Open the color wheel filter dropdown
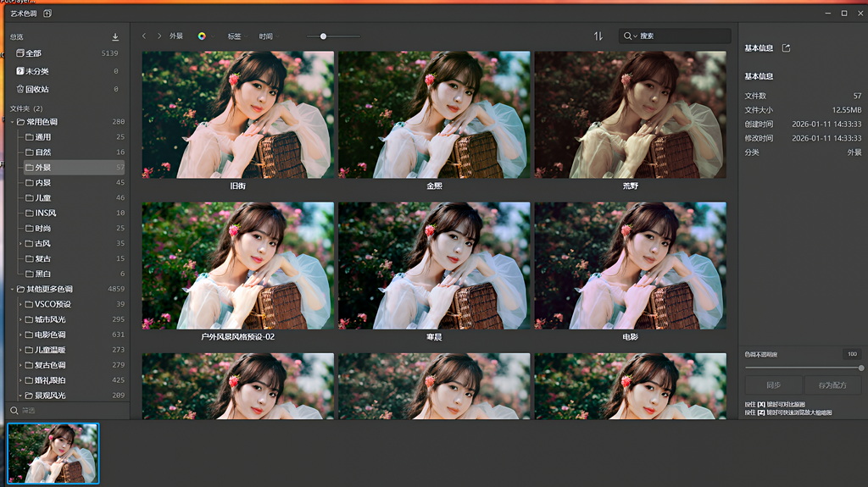The height and width of the screenshot is (487, 868). 203,36
